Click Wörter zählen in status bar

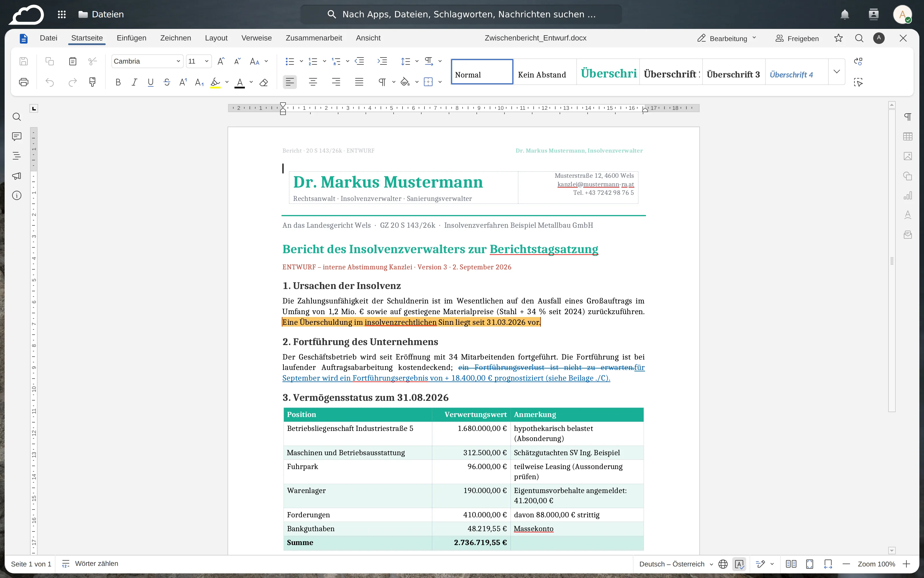[x=90, y=564]
